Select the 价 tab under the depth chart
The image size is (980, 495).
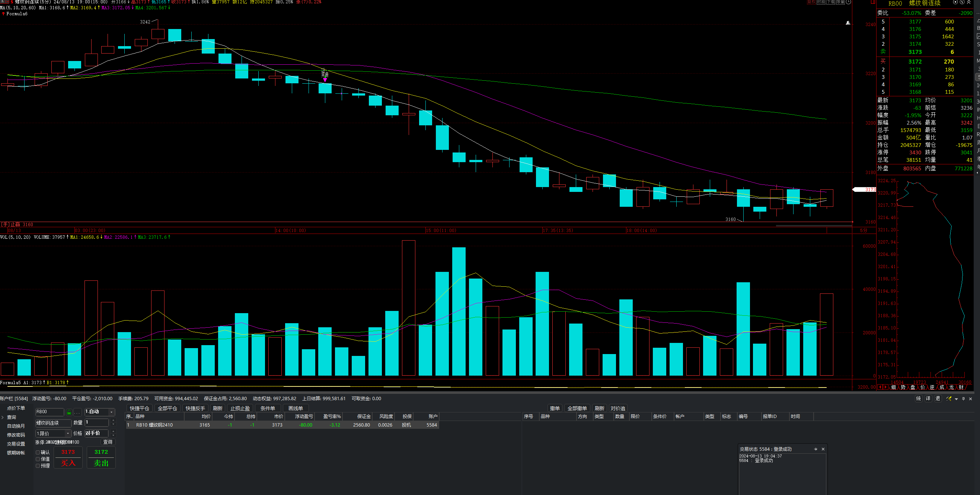[x=923, y=387]
